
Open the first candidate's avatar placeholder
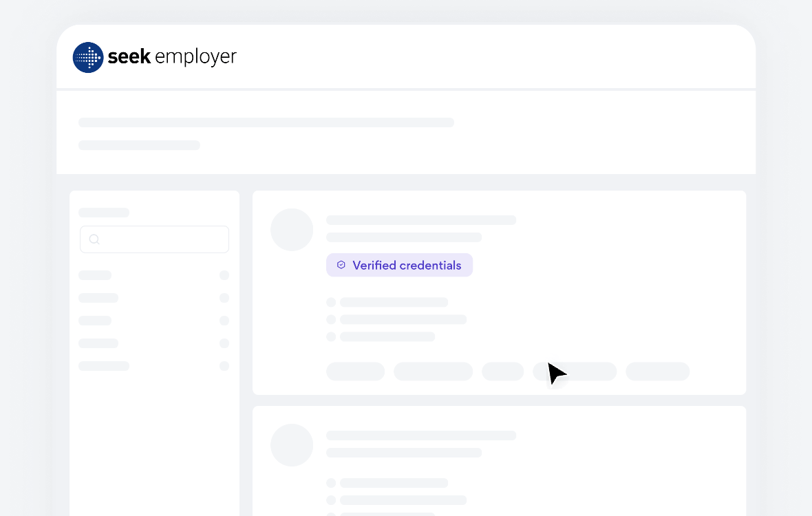pos(292,230)
